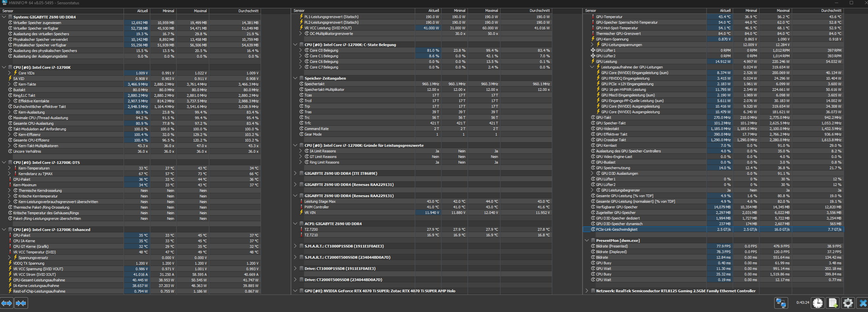Expand the Core C6 Belegung row

click(300, 62)
